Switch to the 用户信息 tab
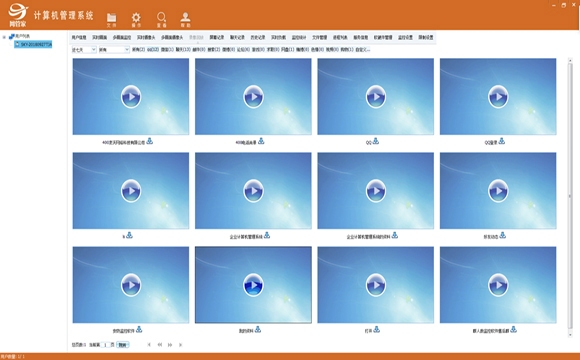The height and width of the screenshot is (360, 580). pyautogui.click(x=79, y=38)
